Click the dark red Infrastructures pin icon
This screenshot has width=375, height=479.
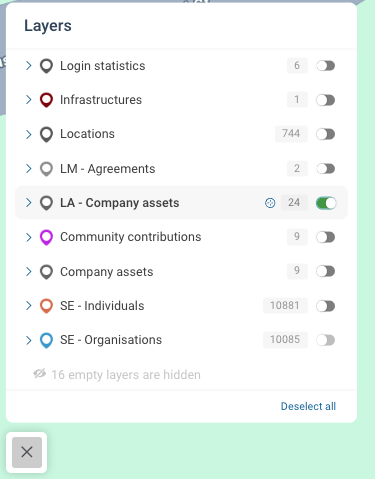click(x=46, y=100)
